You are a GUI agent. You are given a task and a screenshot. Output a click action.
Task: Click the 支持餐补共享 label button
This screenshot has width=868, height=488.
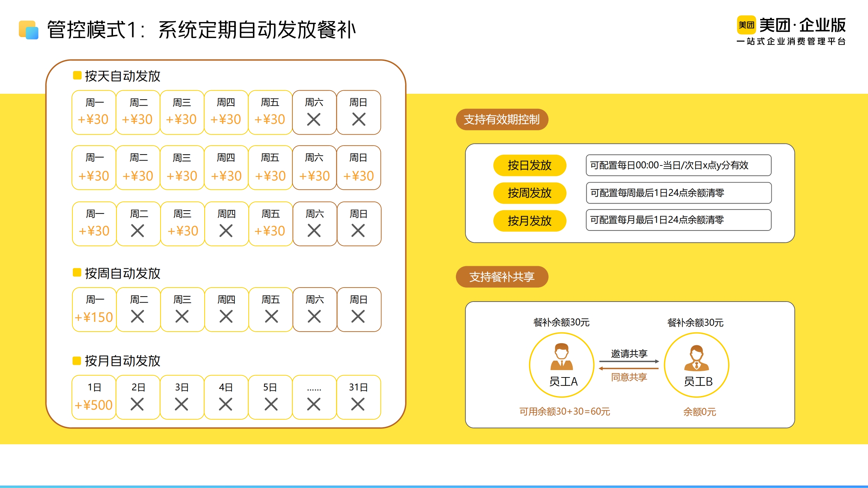pos(502,277)
